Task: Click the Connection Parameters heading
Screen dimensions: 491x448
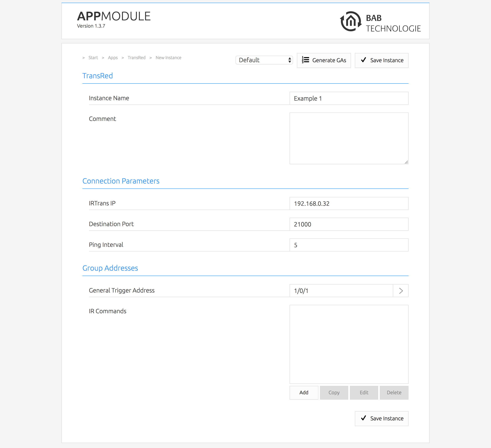Action: tap(121, 181)
